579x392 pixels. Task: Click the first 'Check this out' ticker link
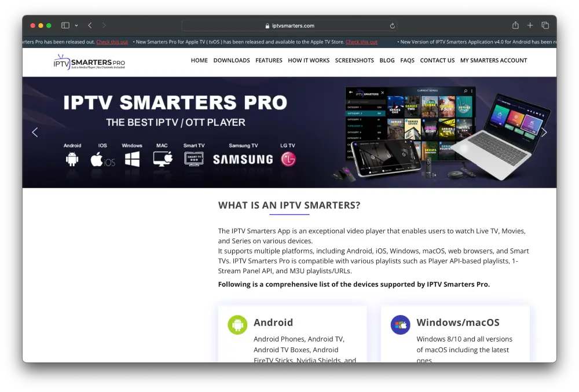[x=112, y=42]
